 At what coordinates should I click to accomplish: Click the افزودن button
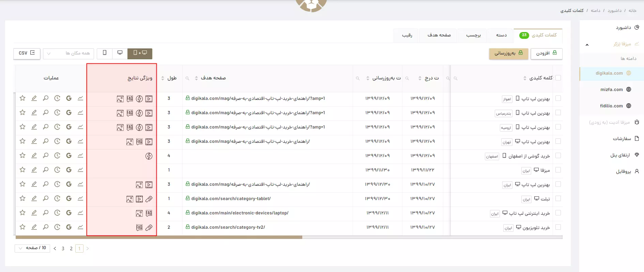pyautogui.click(x=547, y=54)
